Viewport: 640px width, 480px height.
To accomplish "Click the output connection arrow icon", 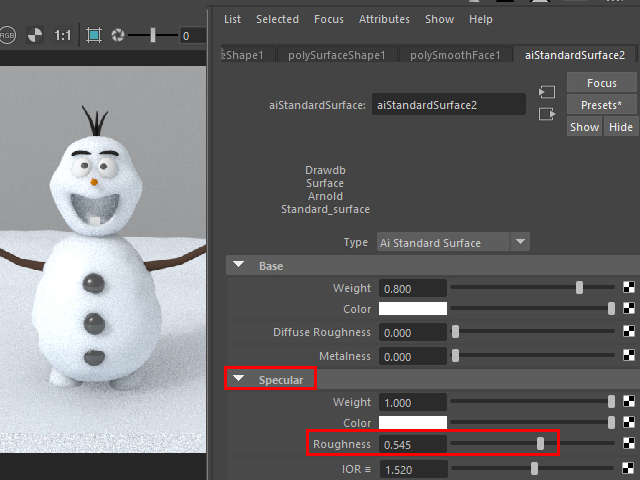I will 546,114.
